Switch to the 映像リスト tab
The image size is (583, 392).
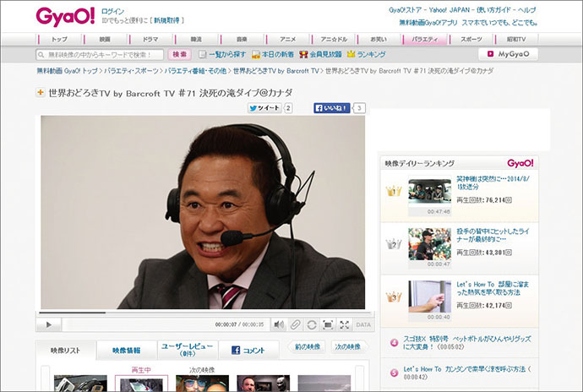65,351
